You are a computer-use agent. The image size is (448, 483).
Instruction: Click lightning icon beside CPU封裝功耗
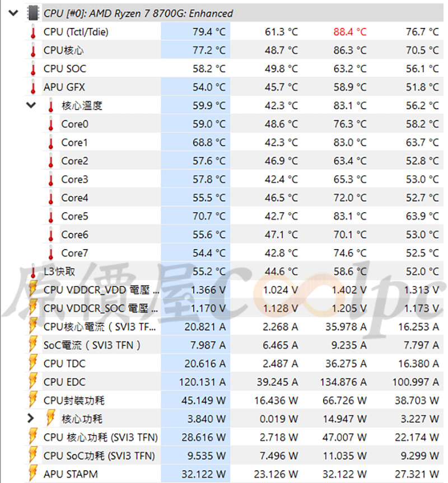(x=33, y=401)
